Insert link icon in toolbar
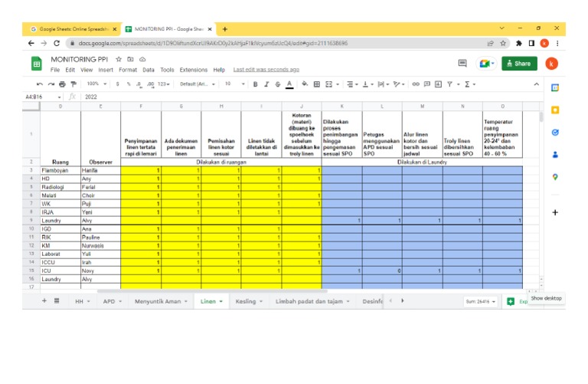This screenshot has width=588, height=384. pyautogui.click(x=416, y=84)
